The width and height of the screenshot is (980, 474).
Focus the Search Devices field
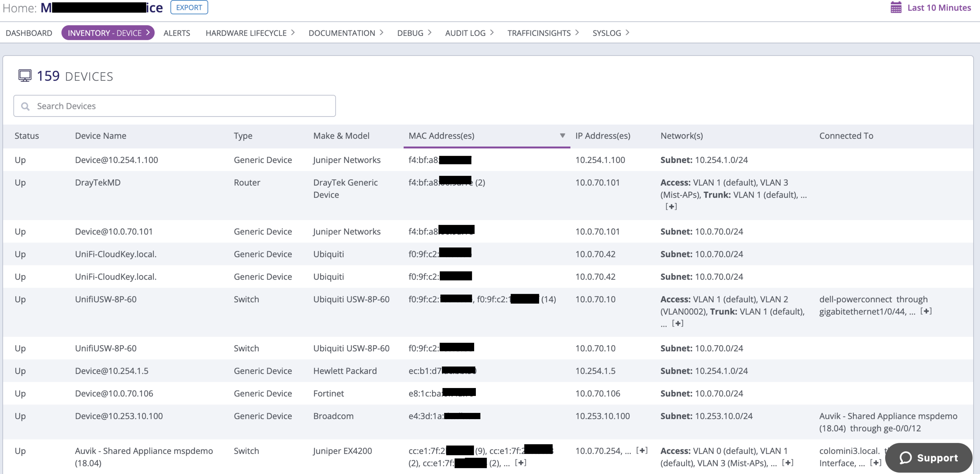click(175, 106)
